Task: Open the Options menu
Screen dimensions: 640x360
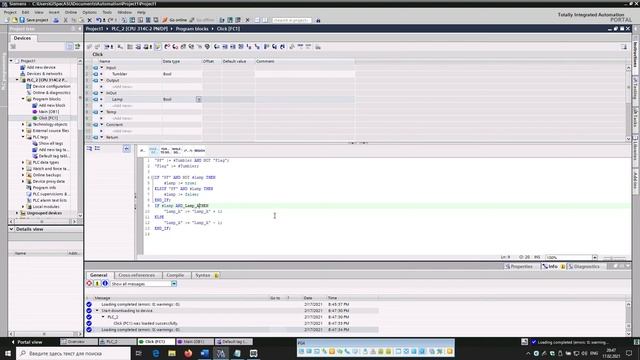Action: 89,12
